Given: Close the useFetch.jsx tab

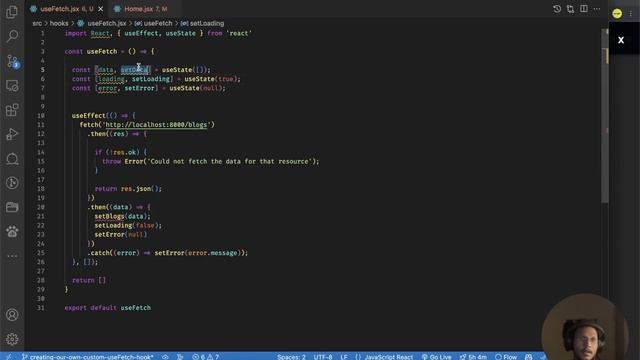Looking at the screenshot, I should point(100,9).
